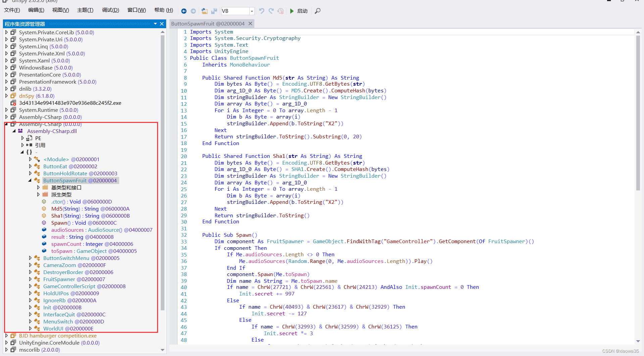The height and width of the screenshot is (356, 644).
Task: Click the assembly tree vertical scrollbar thumb
Action: tap(162, 173)
